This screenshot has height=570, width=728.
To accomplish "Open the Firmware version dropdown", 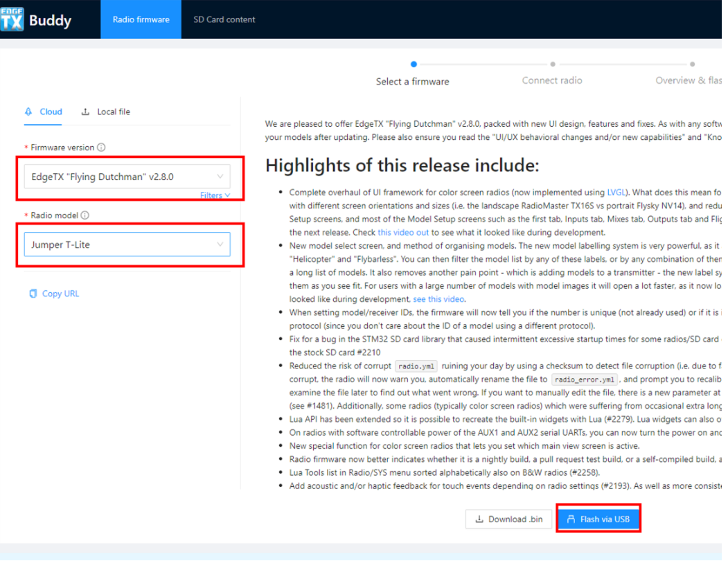I will pyautogui.click(x=128, y=178).
